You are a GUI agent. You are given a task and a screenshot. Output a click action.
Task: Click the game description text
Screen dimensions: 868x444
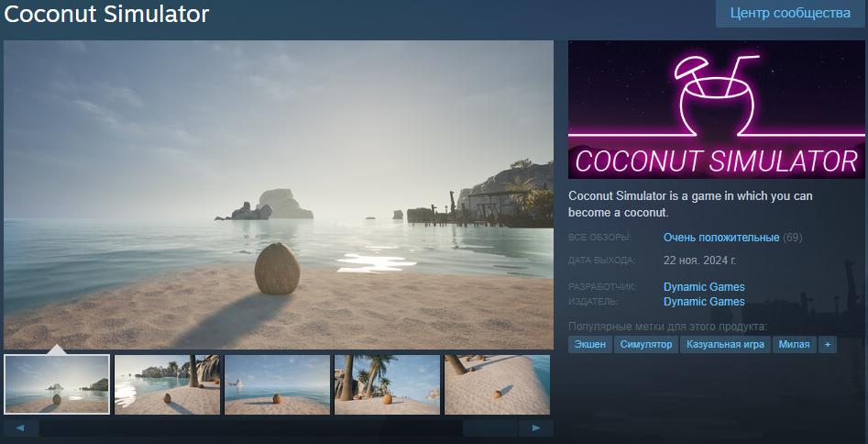click(x=690, y=204)
